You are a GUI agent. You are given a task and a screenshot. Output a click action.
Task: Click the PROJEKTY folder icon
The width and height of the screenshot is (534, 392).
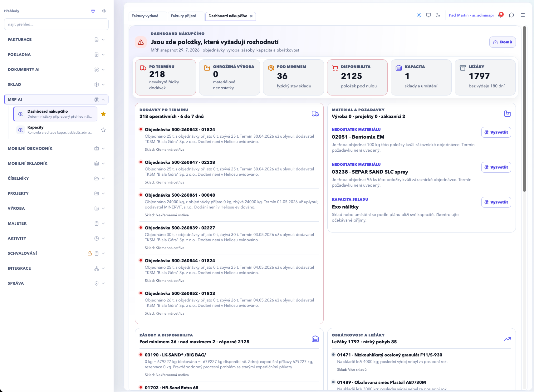[96, 194]
